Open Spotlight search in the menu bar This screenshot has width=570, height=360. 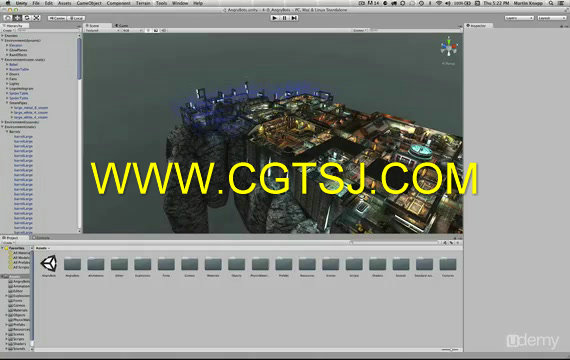[551, 3]
